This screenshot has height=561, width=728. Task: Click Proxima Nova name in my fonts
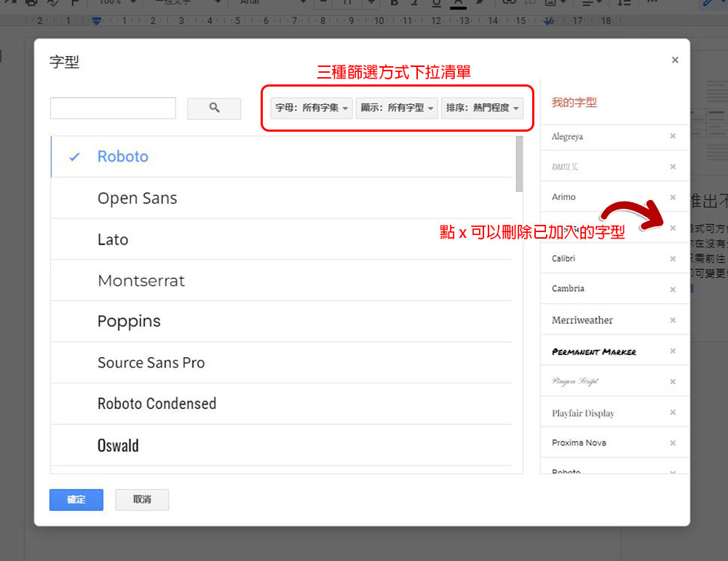pyautogui.click(x=579, y=443)
